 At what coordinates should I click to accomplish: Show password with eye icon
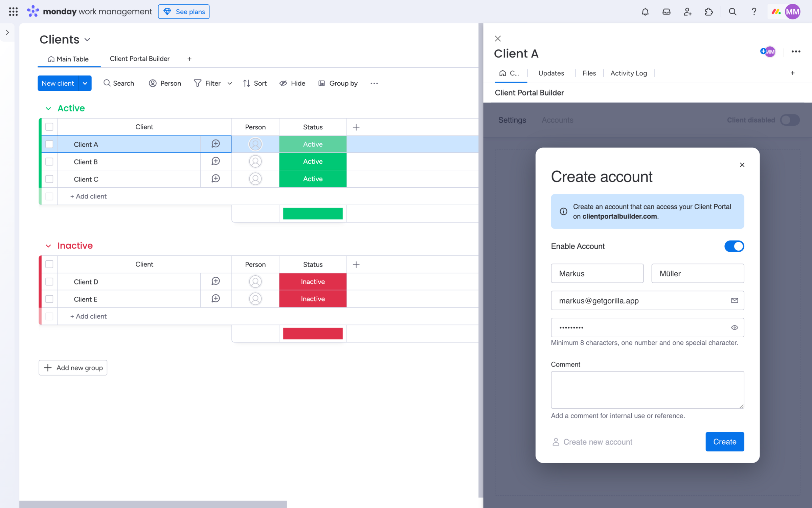[x=735, y=327]
